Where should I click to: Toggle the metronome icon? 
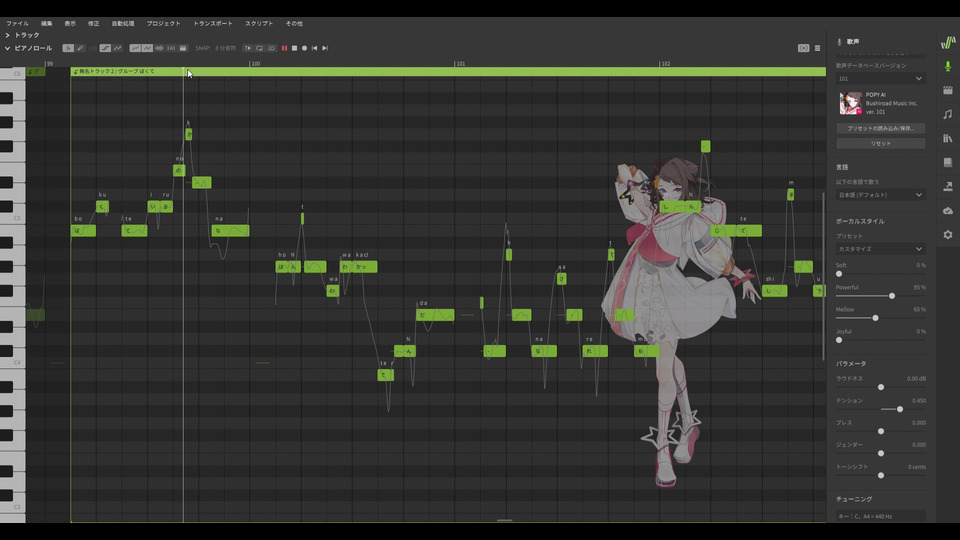pyautogui.click(x=271, y=48)
